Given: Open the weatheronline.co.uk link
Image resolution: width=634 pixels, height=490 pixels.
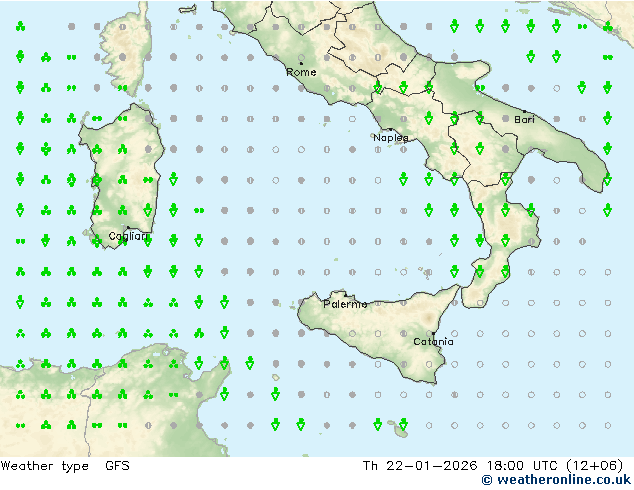Looking at the screenshot, I should tap(556, 480).
